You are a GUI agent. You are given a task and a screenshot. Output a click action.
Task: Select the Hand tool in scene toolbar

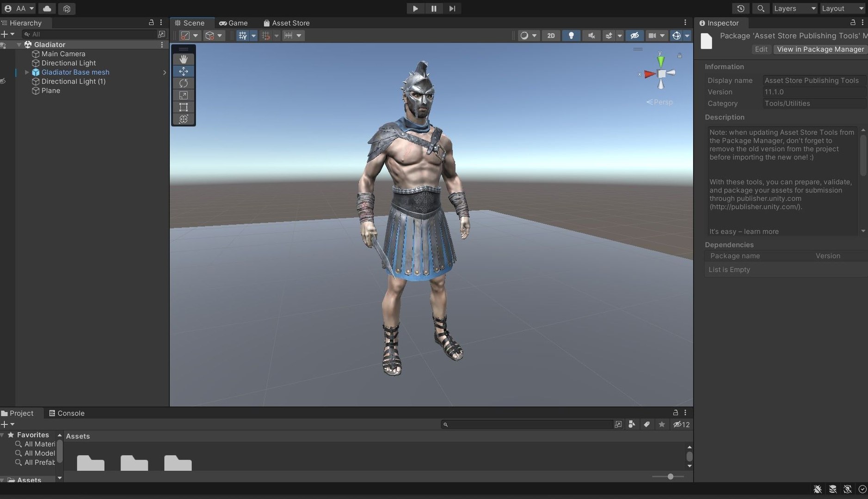click(x=184, y=59)
